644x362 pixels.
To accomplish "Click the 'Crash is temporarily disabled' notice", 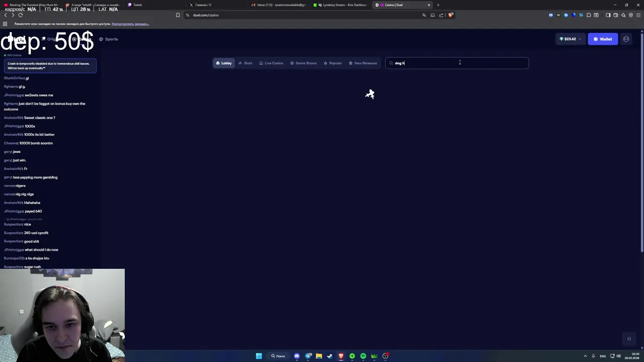I will pyautogui.click(x=50, y=65).
